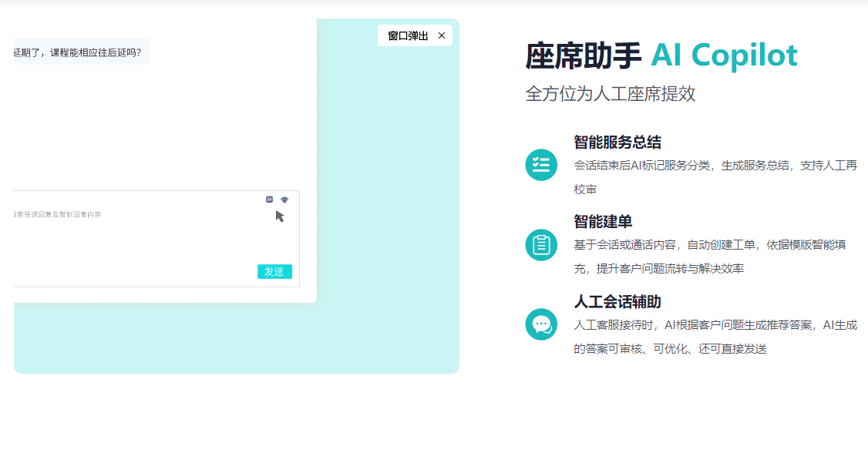Close the 窗口弹出 popup with the X
Image resolution: width=868 pixels, height=453 pixels.
point(441,35)
